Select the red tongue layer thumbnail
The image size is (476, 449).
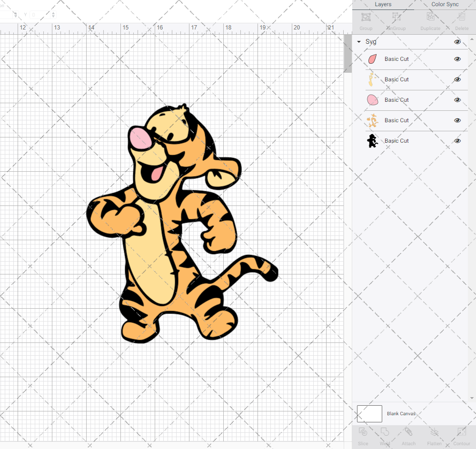(373, 59)
